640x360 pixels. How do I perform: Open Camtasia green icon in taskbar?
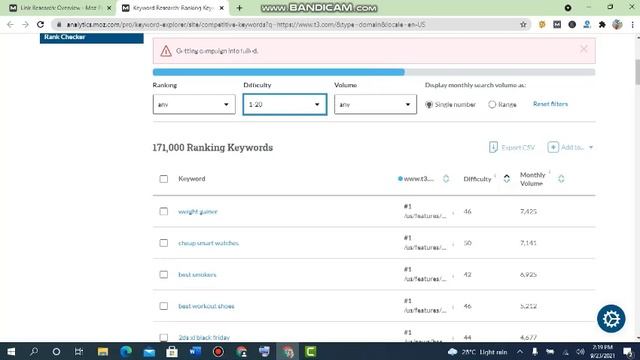coord(310,351)
